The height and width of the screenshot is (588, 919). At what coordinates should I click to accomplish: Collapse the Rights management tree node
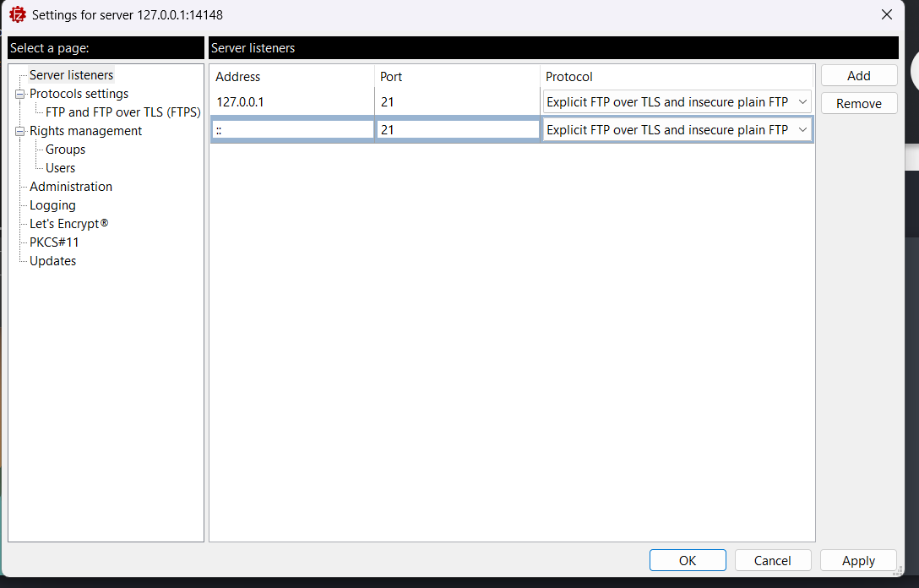20,131
